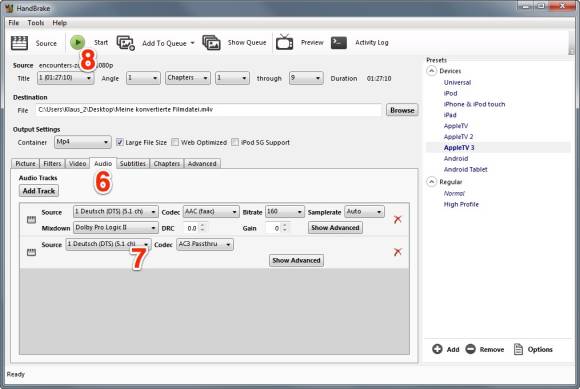Select the Android preset

pos(456,158)
